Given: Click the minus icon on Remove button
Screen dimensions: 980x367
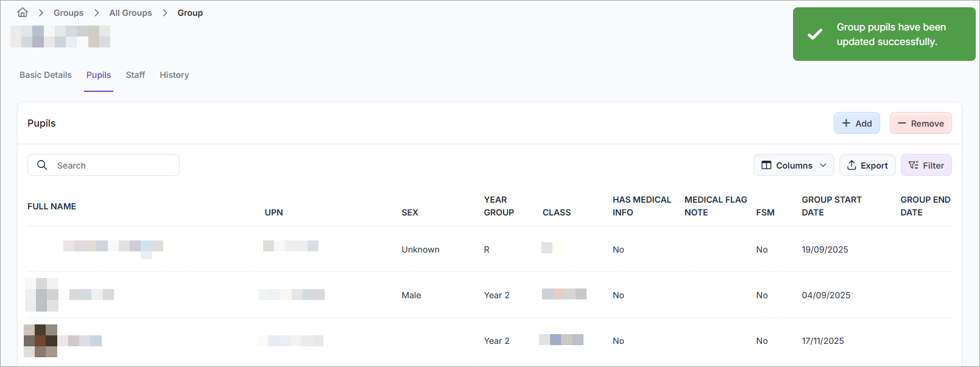Looking at the screenshot, I should click(x=901, y=123).
